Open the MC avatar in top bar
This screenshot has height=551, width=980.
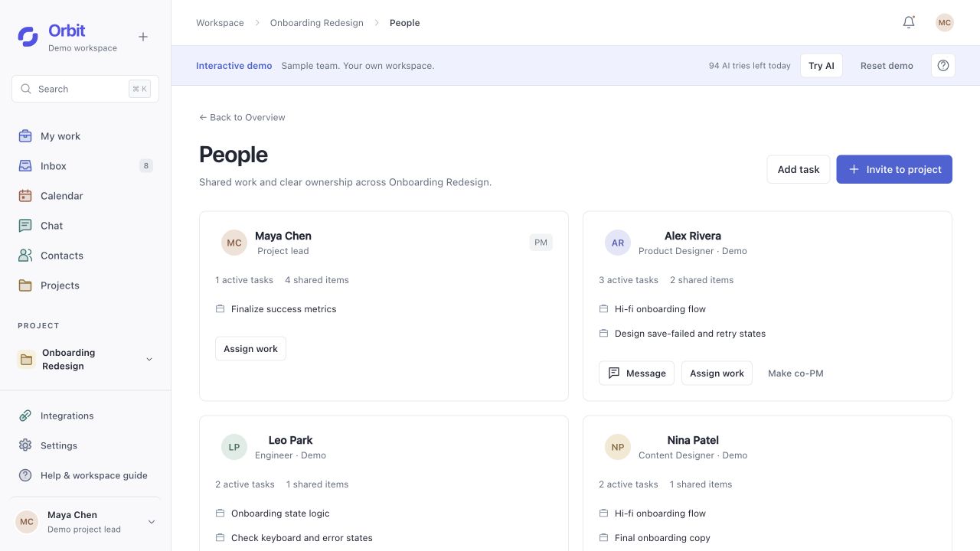click(x=945, y=22)
